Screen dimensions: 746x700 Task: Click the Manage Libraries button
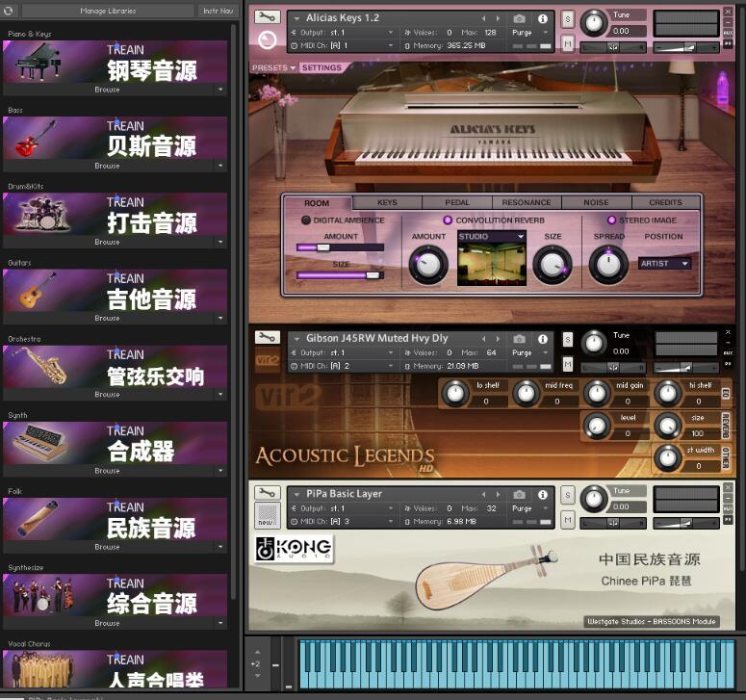point(107,11)
